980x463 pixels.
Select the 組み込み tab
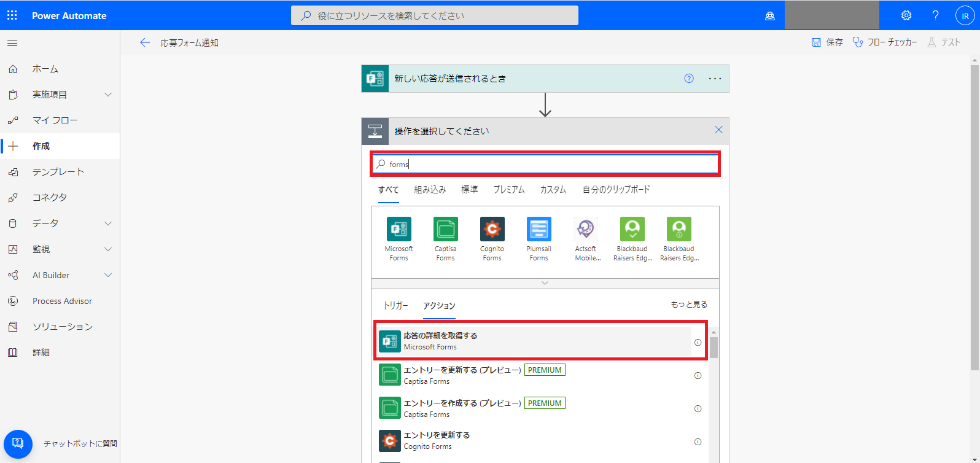coord(430,190)
